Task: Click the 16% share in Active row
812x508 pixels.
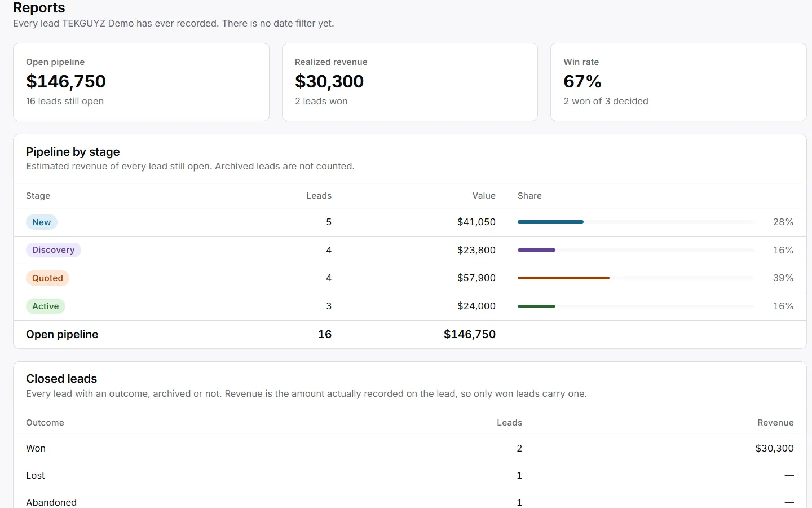Action: [x=783, y=306]
